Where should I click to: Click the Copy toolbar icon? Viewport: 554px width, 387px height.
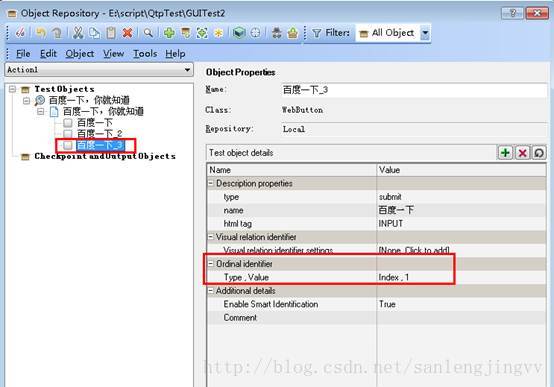click(94, 33)
